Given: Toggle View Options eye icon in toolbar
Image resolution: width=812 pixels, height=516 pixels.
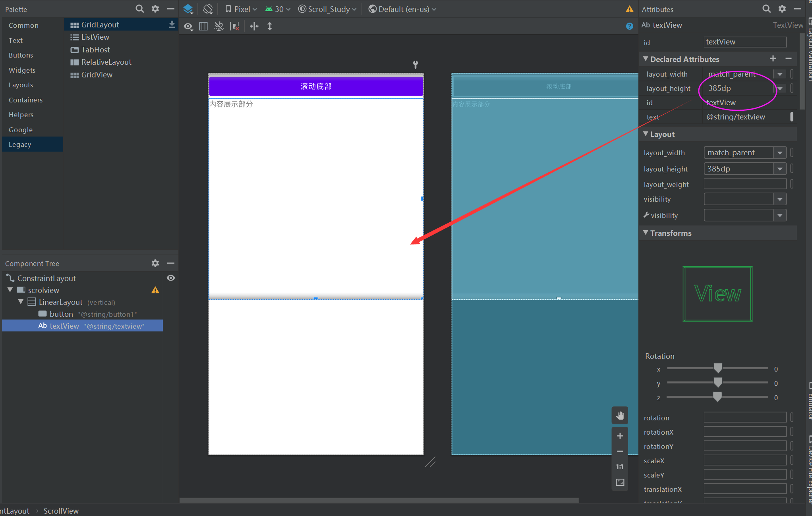Looking at the screenshot, I should click(188, 27).
